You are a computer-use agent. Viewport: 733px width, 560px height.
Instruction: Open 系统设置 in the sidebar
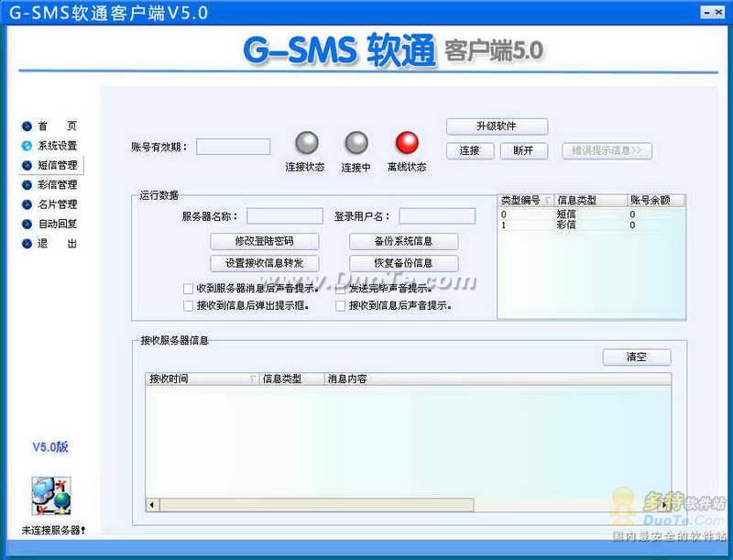tap(57, 146)
